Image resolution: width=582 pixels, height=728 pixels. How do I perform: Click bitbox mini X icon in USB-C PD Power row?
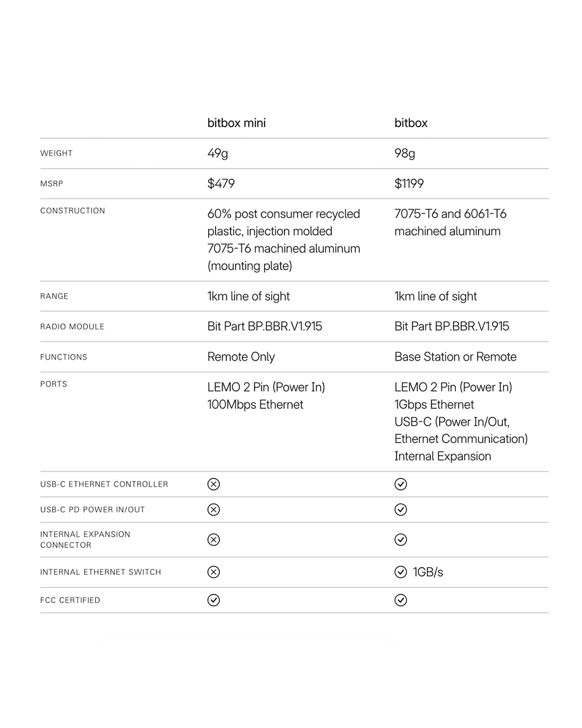tap(213, 510)
